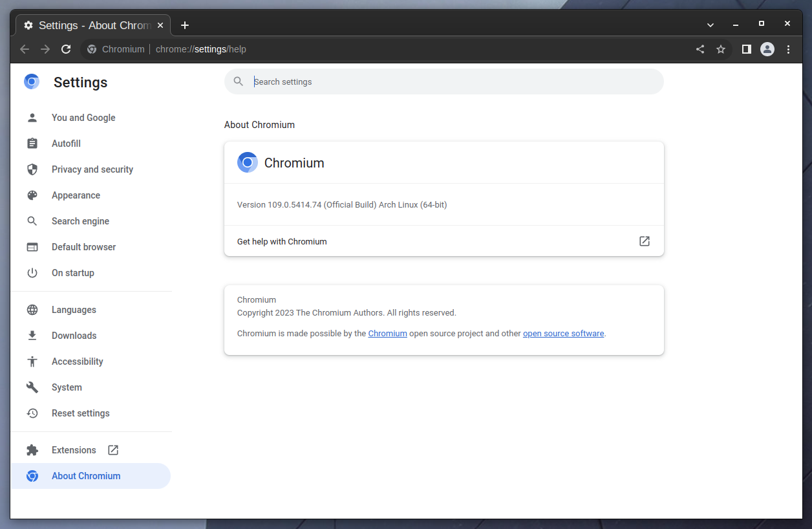Click the palette icon for Appearance

coord(32,195)
